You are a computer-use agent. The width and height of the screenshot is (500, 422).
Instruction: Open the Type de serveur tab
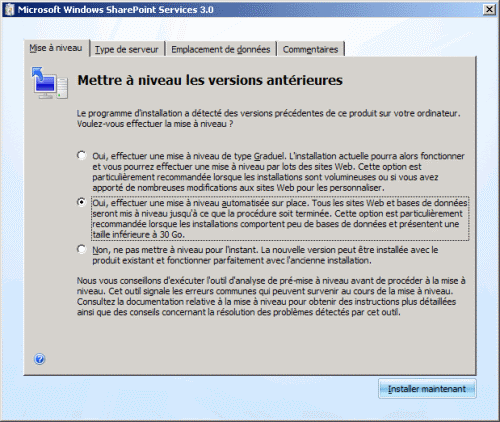[x=127, y=50]
